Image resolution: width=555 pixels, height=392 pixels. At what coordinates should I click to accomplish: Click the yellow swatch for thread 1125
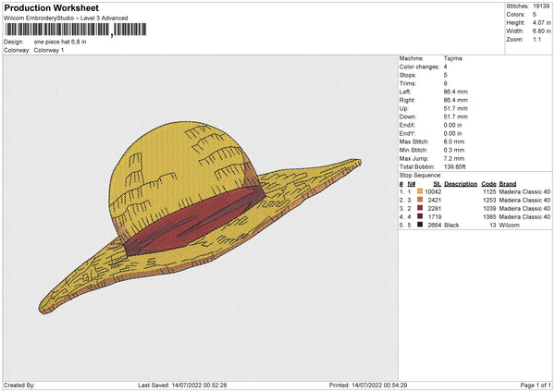420,191
